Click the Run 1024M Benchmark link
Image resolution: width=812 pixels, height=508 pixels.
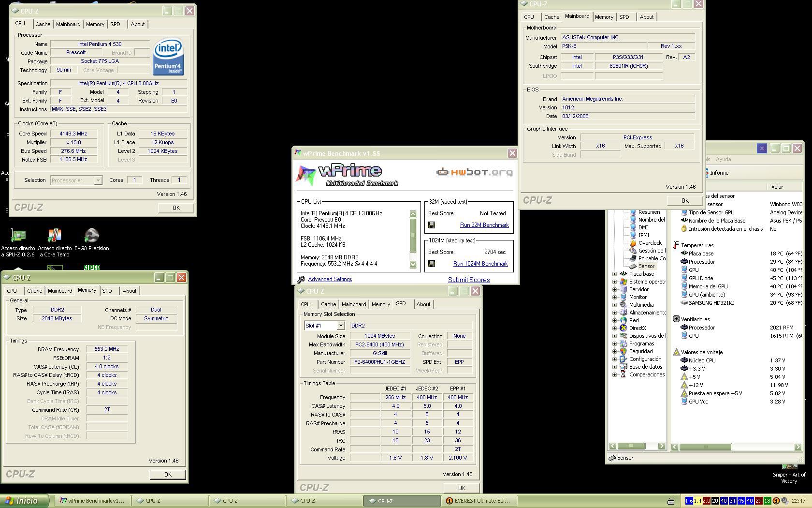pyautogui.click(x=480, y=264)
